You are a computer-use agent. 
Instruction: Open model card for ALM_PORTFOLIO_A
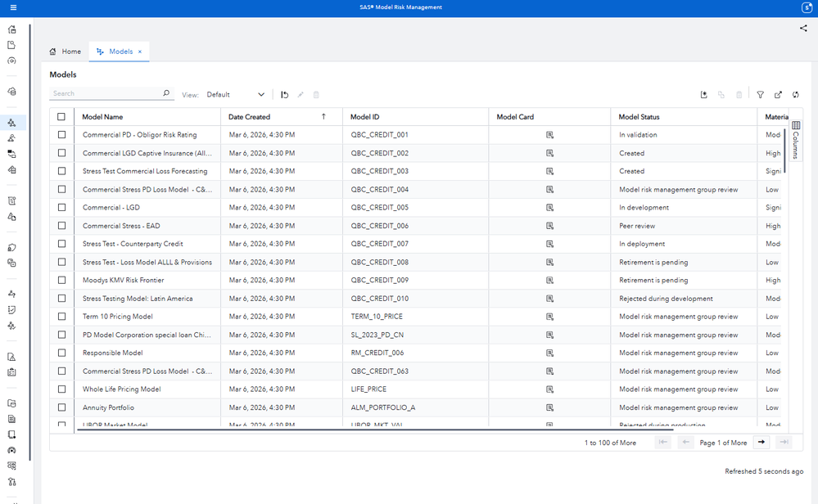point(549,407)
